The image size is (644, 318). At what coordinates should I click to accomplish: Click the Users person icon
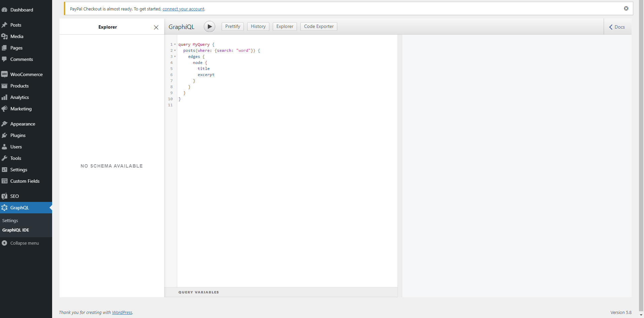click(x=4, y=147)
